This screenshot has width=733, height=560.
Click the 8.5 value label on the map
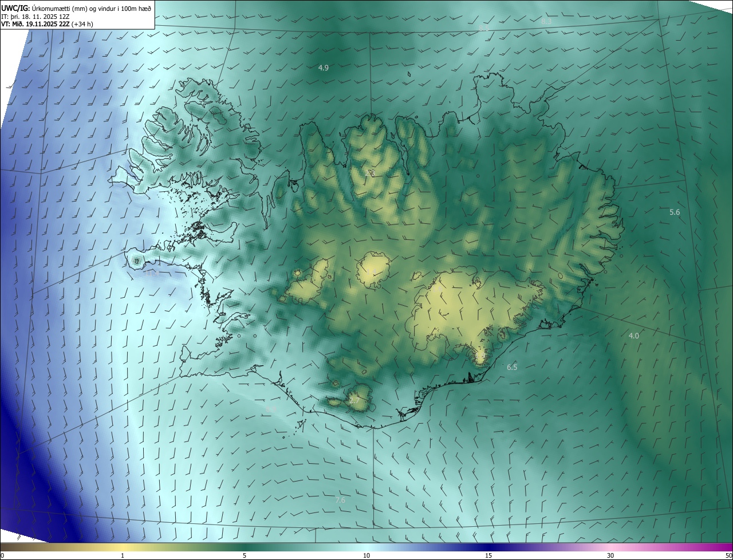tap(484, 27)
